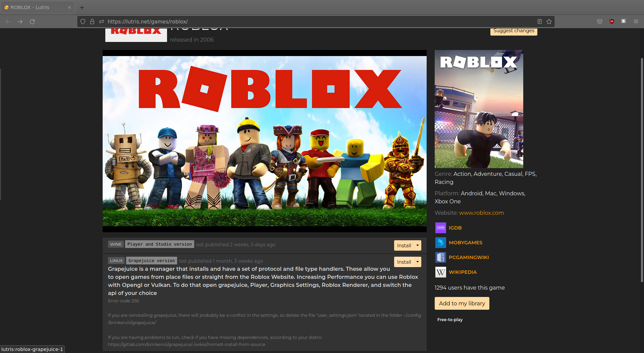Open the www.roblox.com website link
Viewport: 644px width, 353px height.
pyautogui.click(x=481, y=213)
